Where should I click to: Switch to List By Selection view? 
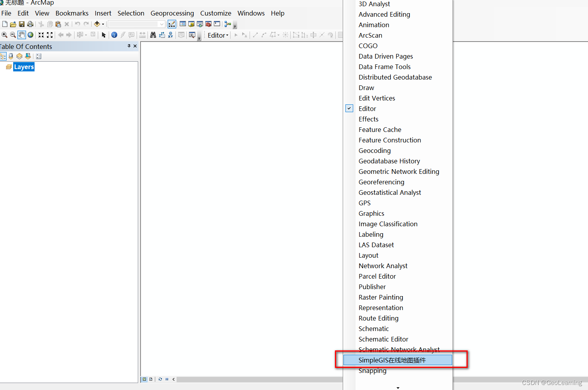[28, 56]
